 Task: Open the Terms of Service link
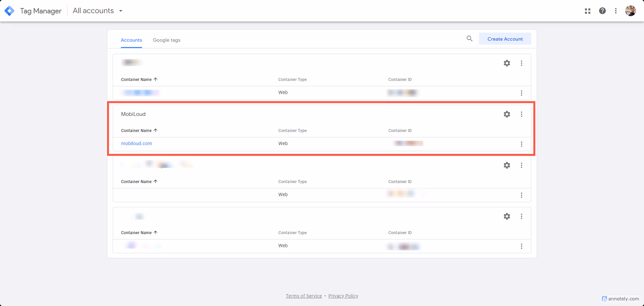(304, 296)
